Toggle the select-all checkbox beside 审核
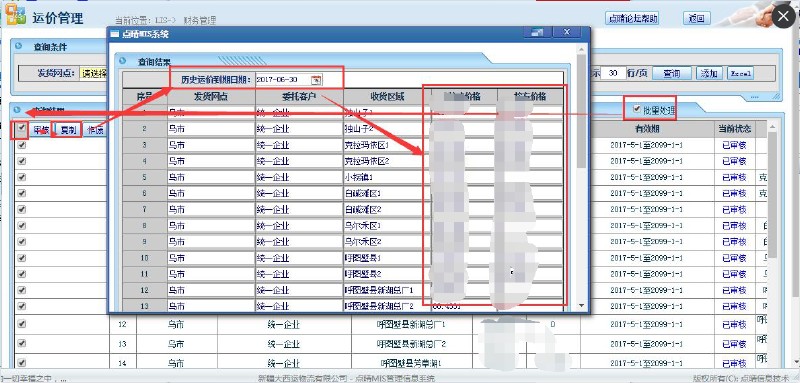 21,129
